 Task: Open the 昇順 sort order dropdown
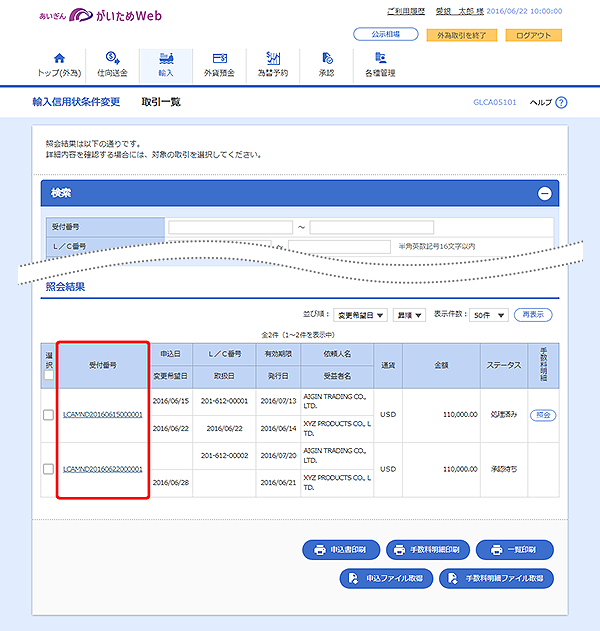pos(409,315)
